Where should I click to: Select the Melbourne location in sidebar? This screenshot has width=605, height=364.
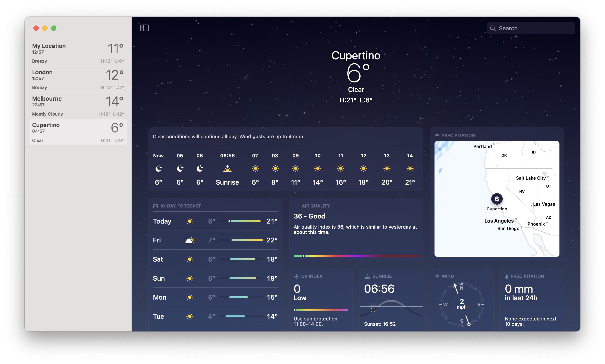(78, 105)
